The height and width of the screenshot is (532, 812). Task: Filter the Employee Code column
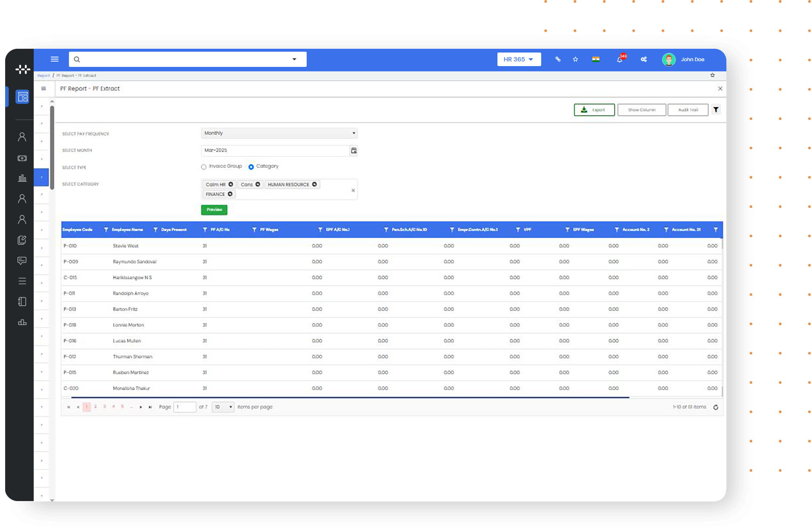[106, 230]
